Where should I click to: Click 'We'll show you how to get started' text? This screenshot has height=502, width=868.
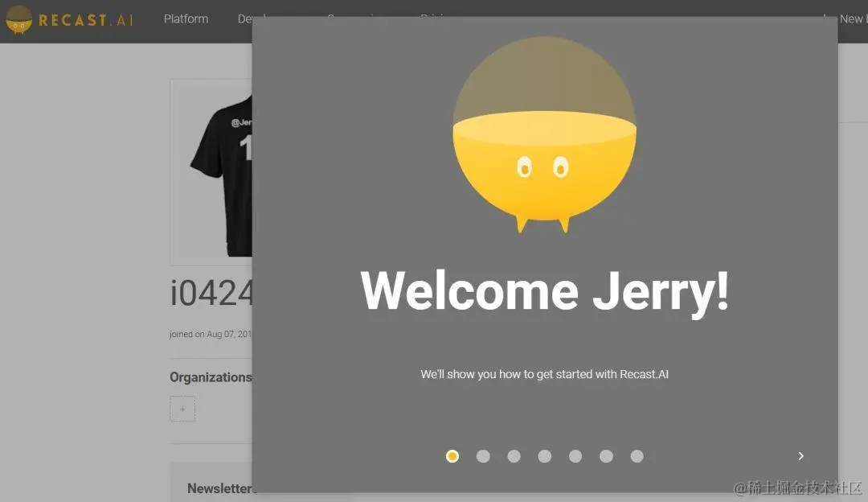pos(544,375)
